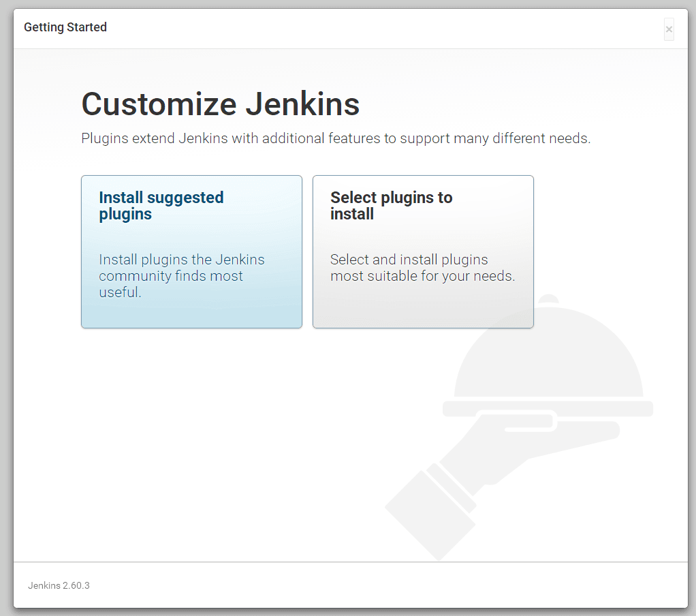Click the Getting Started title text
Screen dimensions: 696x616
(x=65, y=27)
